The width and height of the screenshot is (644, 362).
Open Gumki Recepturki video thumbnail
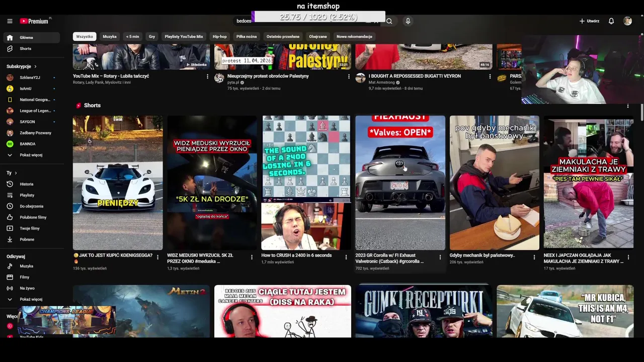pyautogui.click(x=424, y=311)
